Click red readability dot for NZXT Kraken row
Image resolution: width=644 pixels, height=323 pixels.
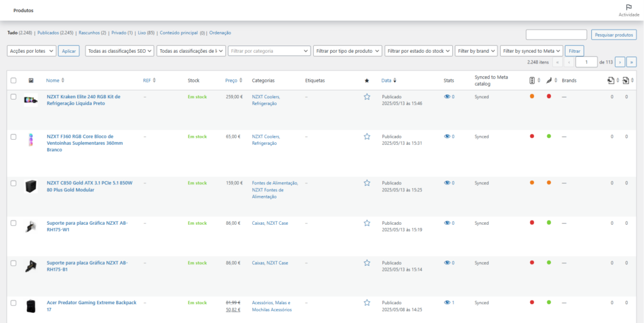pos(548,96)
